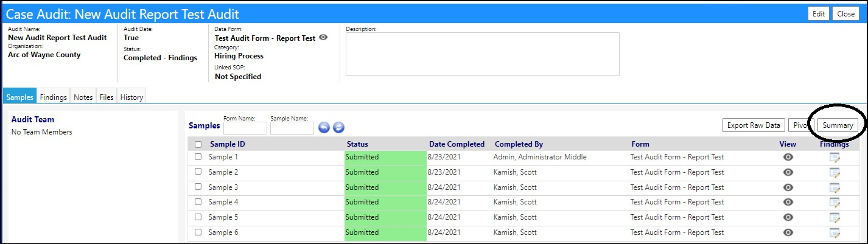Check the box for Sample 3
The image size is (868, 244).
(198, 187)
